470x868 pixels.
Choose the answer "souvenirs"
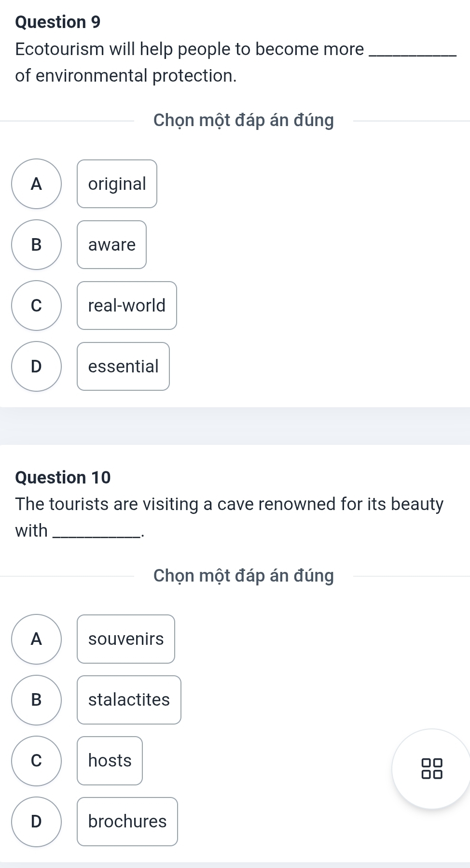125,639
